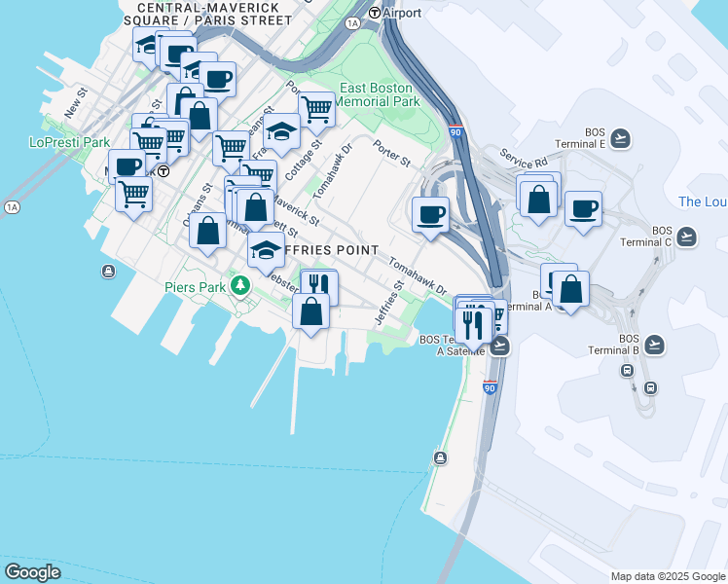This screenshot has height=584, width=728.
Task: Click the New St street label
Action: [76, 103]
